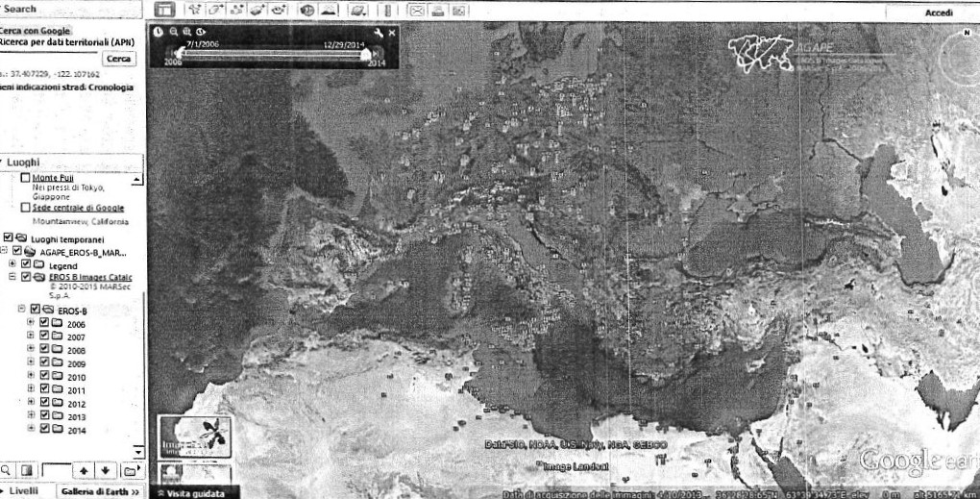Open the Galleria di Earth button
The image size is (980, 499).
(100, 492)
